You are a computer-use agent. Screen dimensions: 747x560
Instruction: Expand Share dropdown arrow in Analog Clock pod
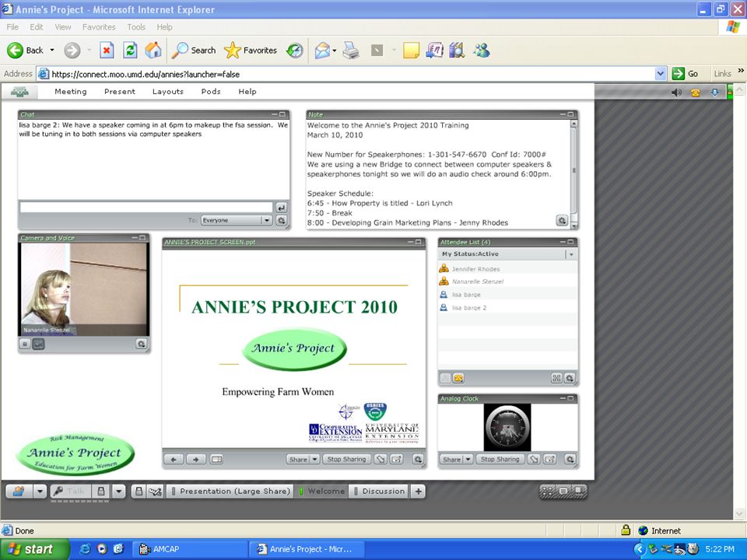468,460
